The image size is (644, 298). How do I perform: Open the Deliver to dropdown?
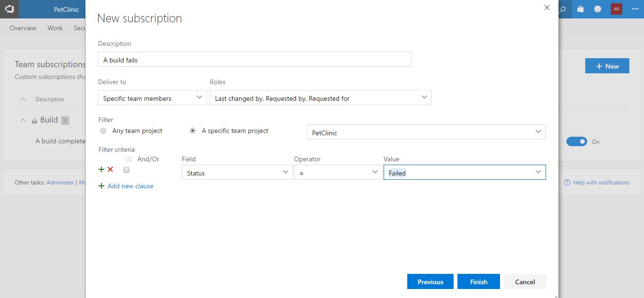[x=152, y=98]
